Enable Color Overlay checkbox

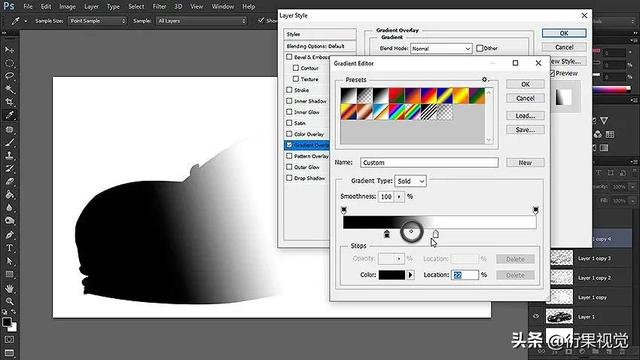click(289, 134)
